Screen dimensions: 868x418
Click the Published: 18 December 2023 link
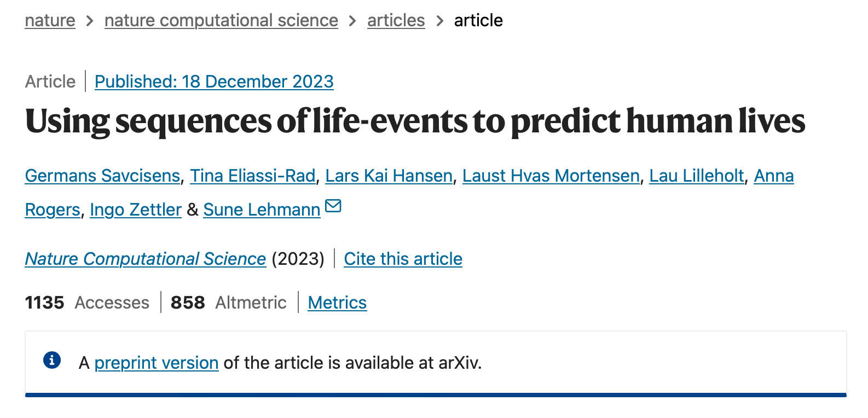(x=214, y=82)
